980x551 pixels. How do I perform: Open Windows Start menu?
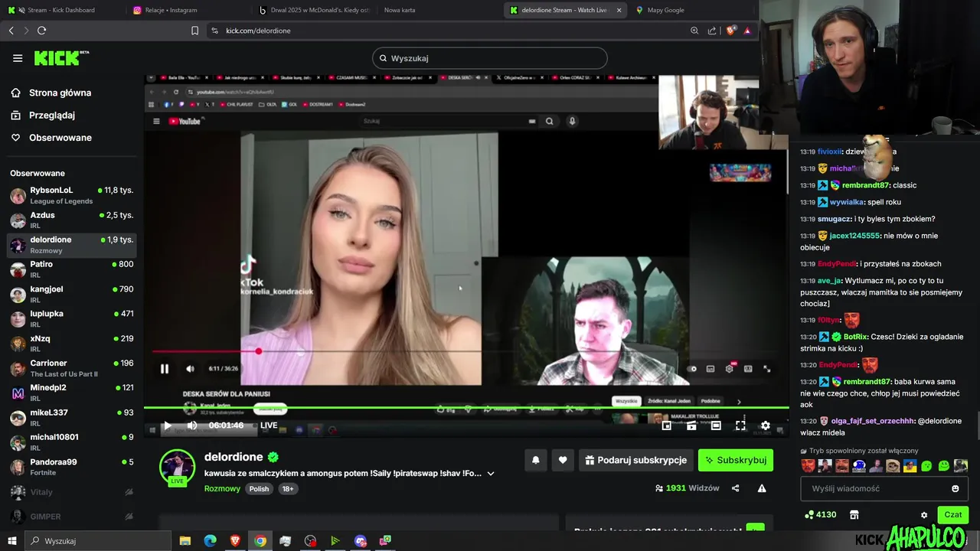[12, 541]
